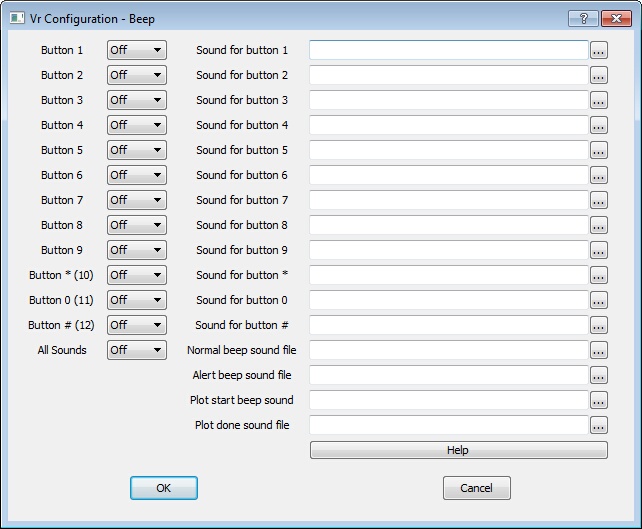Focus the Plot start beep sound field
642x529 pixels.
pyautogui.click(x=449, y=400)
